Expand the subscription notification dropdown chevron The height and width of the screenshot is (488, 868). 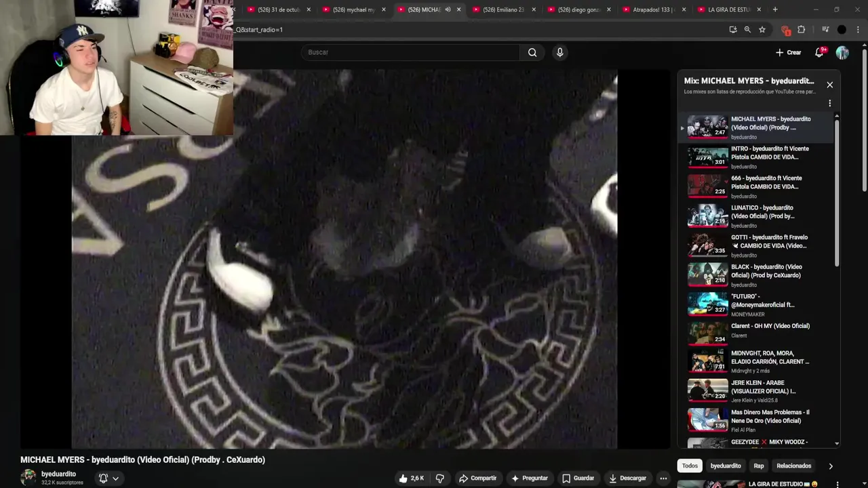pos(115,478)
